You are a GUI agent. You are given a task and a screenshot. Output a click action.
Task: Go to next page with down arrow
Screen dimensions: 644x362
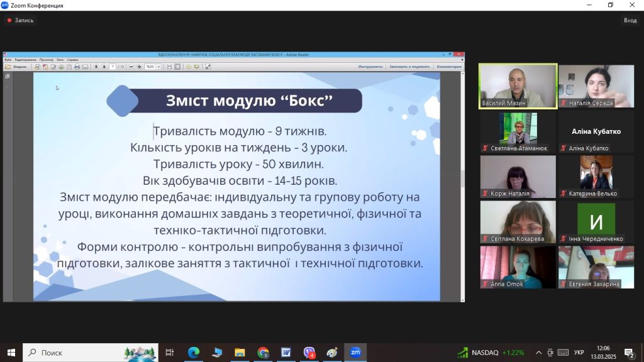click(x=104, y=67)
